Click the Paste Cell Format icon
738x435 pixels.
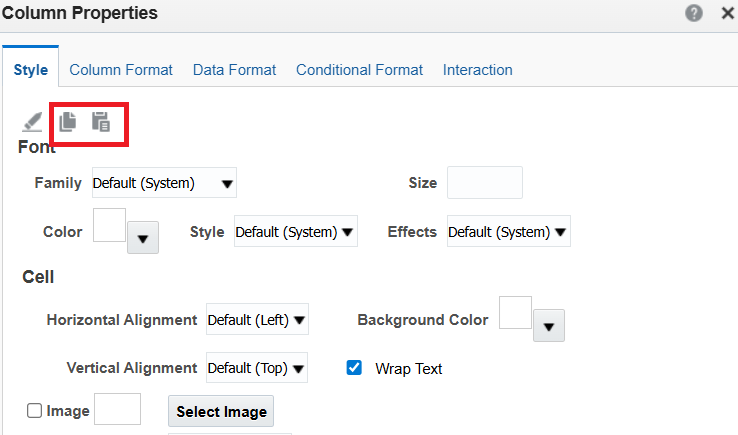[101, 122]
